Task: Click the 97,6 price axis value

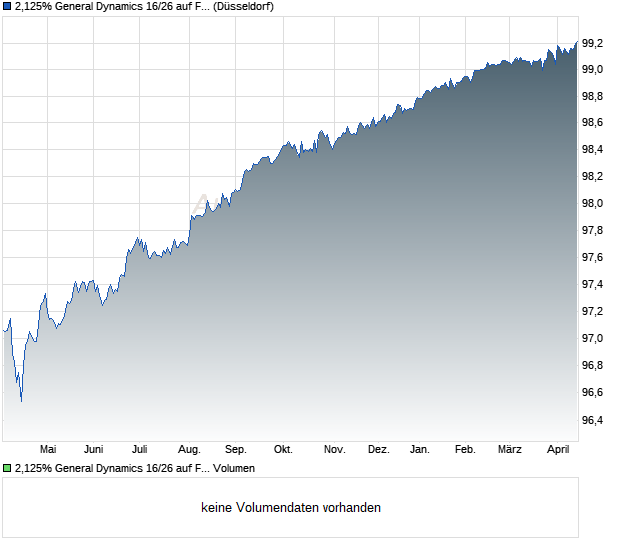Action: (x=593, y=257)
